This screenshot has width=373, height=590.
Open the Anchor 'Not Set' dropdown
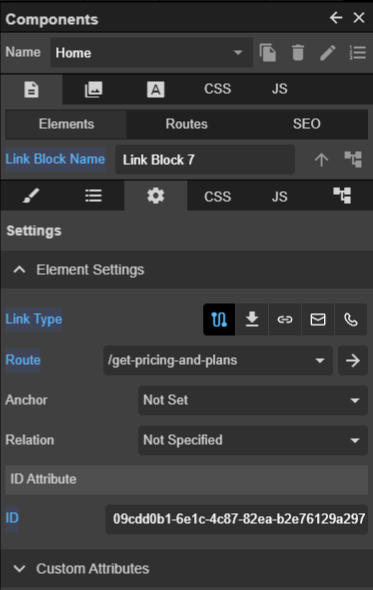pos(253,400)
